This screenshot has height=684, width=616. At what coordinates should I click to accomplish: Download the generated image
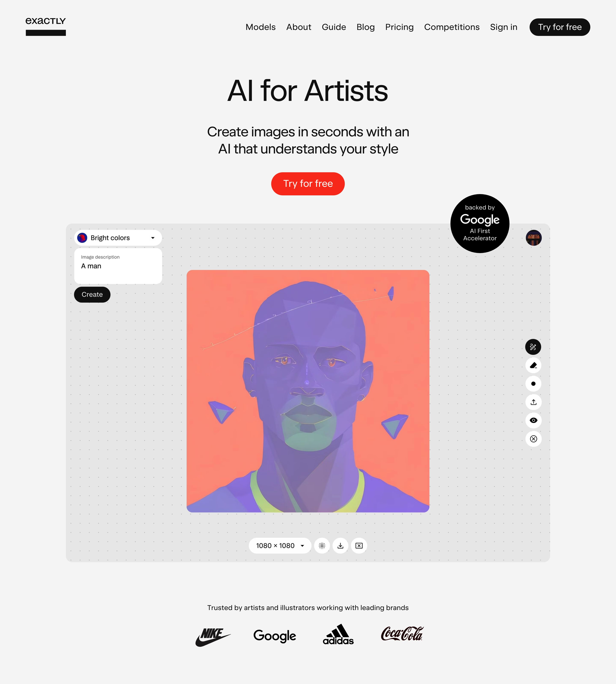341,546
